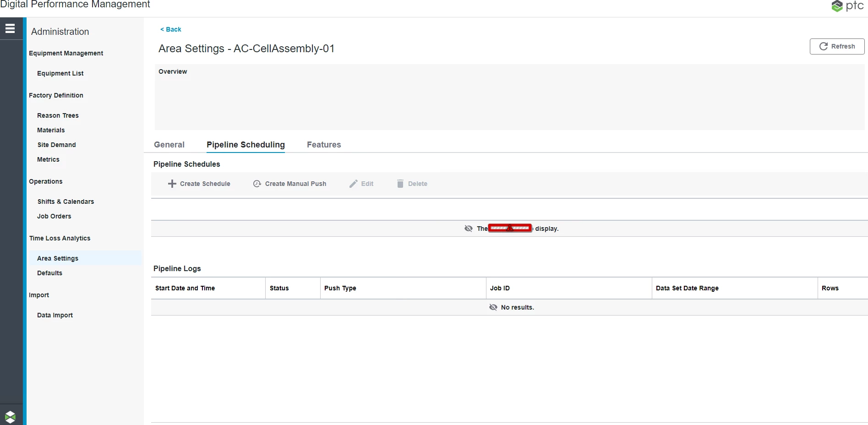Image resolution: width=868 pixels, height=425 pixels.
Task: Click the plus icon for Create Schedule
Action: pyautogui.click(x=172, y=184)
